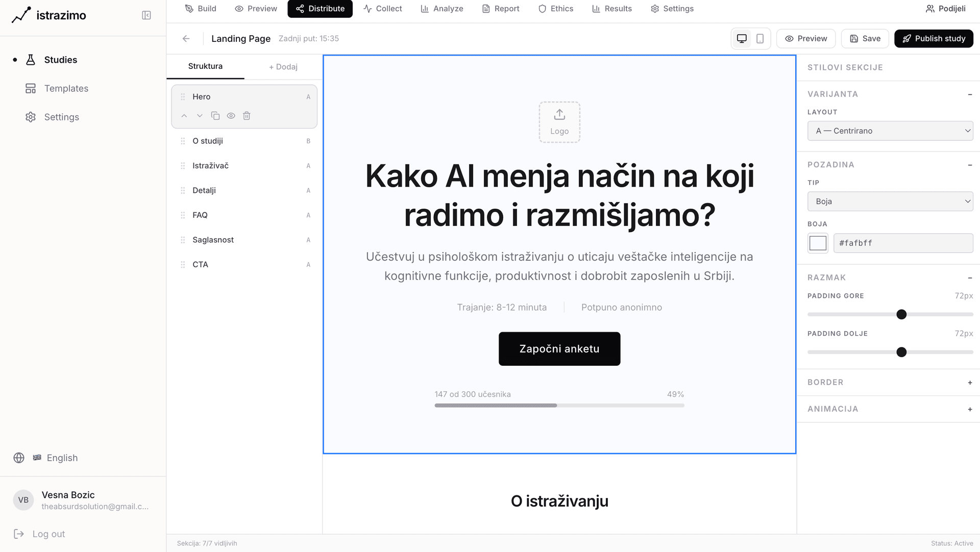The height and width of the screenshot is (552, 980).
Task: Open the + Dodaj tab
Action: click(283, 66)
